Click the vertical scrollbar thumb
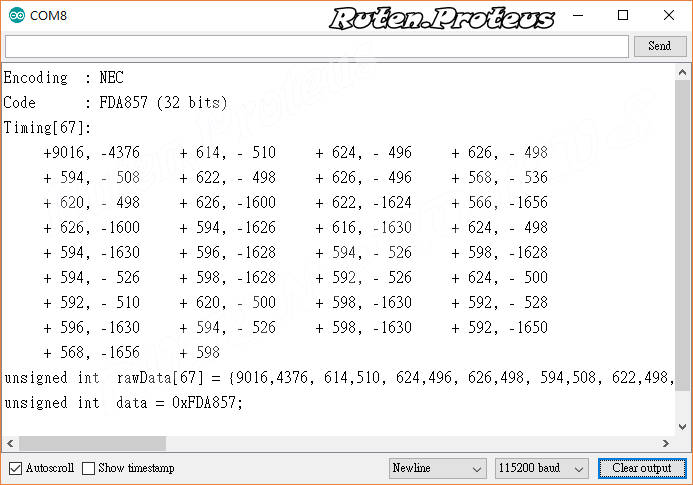The image size is (693, 485). [x=682, y=236]
